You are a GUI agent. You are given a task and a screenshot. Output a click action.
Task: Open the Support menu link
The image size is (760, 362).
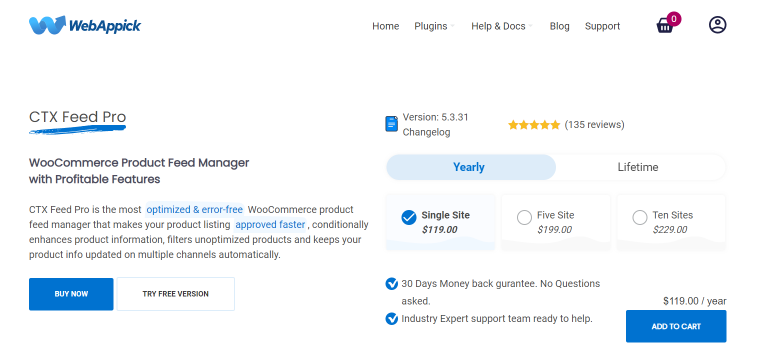(602, 26)
